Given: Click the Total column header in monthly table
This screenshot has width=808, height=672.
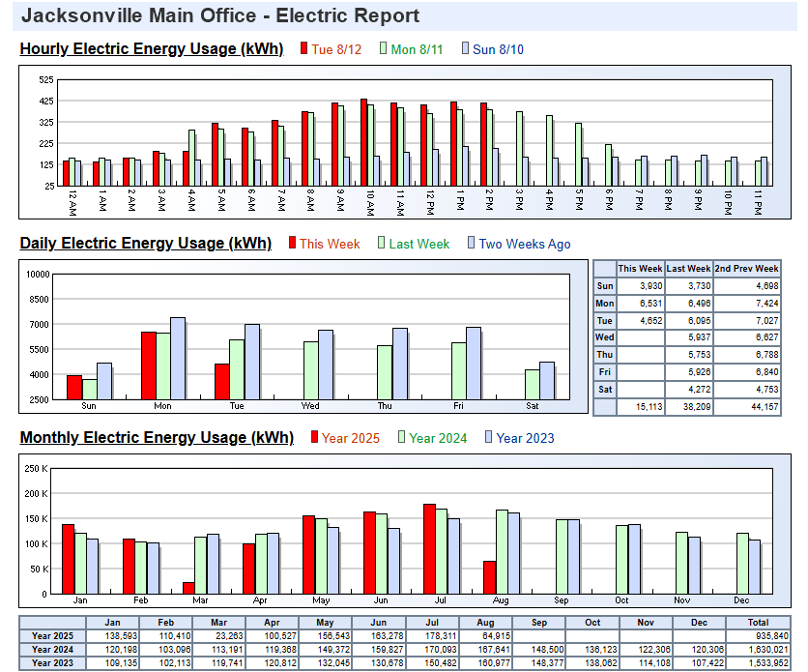Looking at the screenshot, I should point(758,622).
